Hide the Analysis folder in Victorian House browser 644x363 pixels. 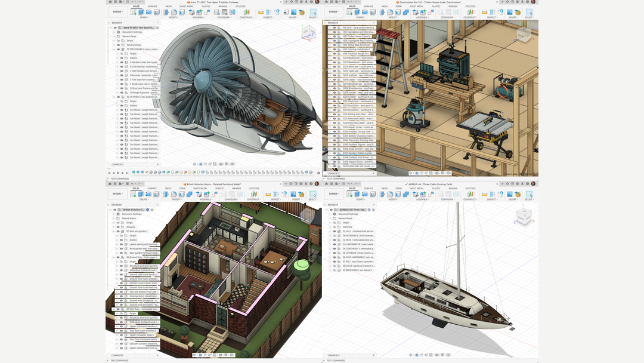(x=118, y=227)
